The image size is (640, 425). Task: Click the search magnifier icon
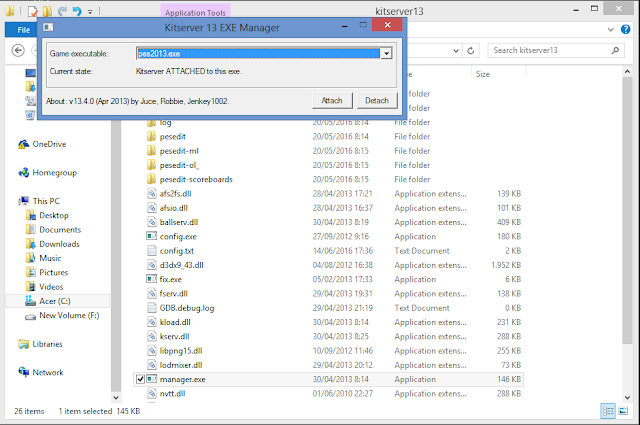click(615, 50)
